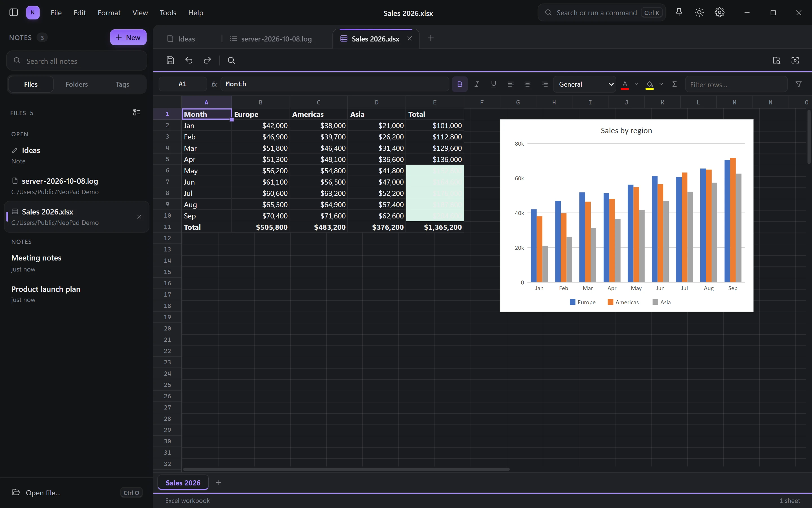
Task: Click the New note button
Action: [128, 37]
